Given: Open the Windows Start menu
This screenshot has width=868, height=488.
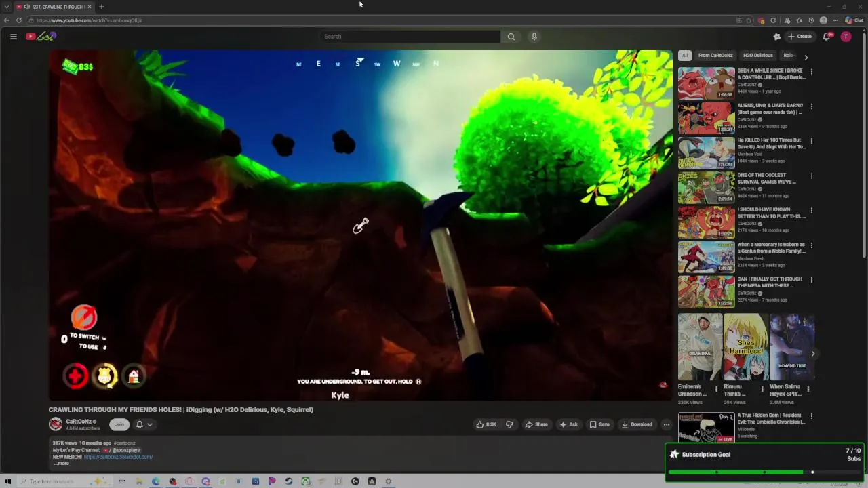Looking at the screenshot, I should pyautogui.click(x=8, y=481).
